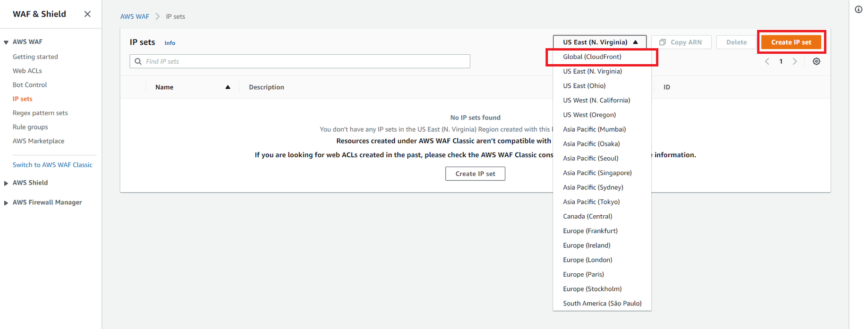Open Web ACLs in the sidebar
The height and width of the screenshot is (329, 868).
[27, 71]
